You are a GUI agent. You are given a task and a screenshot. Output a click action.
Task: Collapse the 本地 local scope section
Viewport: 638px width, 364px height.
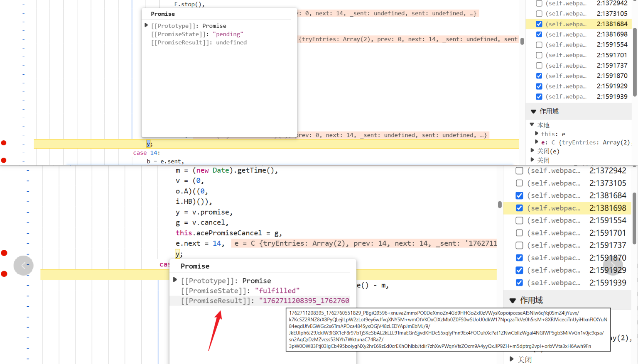coord(532,125)
